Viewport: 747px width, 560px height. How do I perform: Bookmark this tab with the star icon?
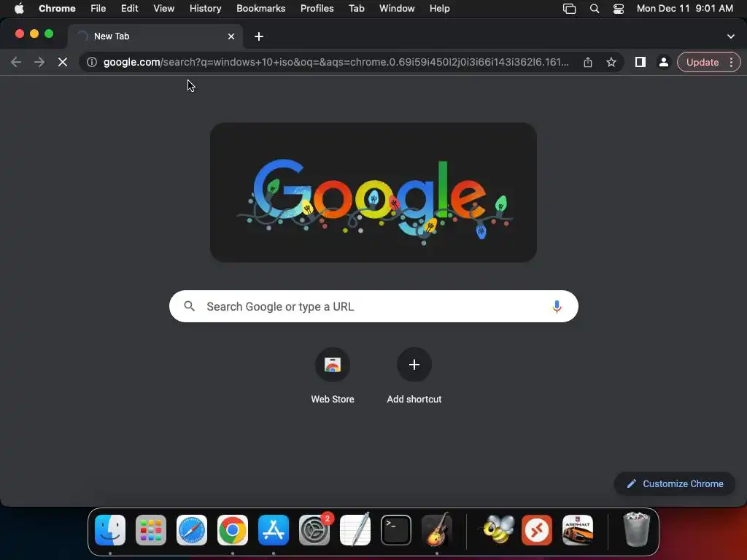click(611, 63)
